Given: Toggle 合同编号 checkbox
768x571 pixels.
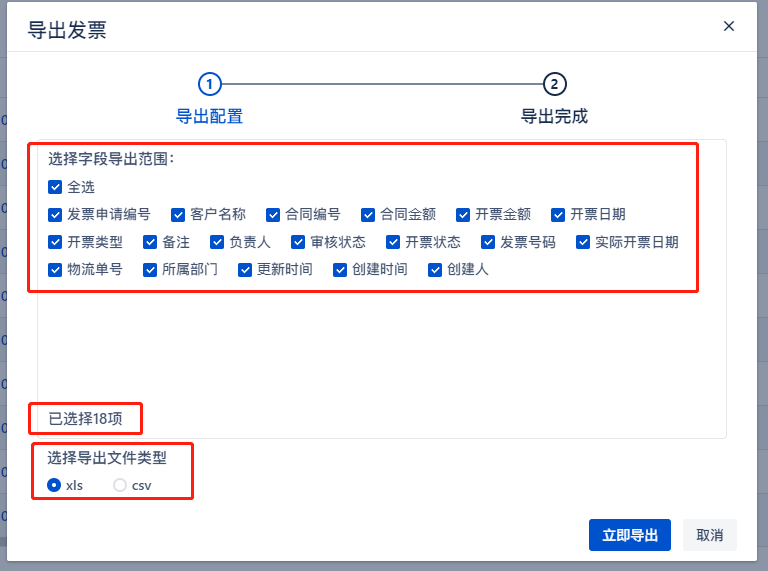Looking at the screenshot, I should pyautogui.click(x=273, y=214).
